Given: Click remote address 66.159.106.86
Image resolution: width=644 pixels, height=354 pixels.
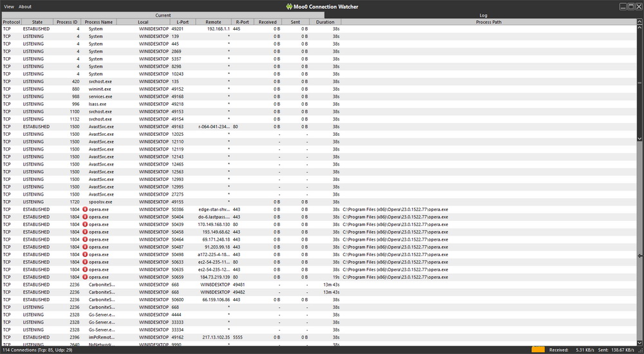Looking at the screenshot, I should coord(216,300).
